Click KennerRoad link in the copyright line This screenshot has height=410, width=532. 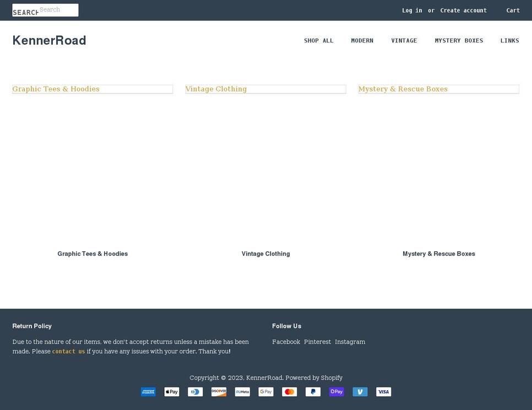point(264,377)
